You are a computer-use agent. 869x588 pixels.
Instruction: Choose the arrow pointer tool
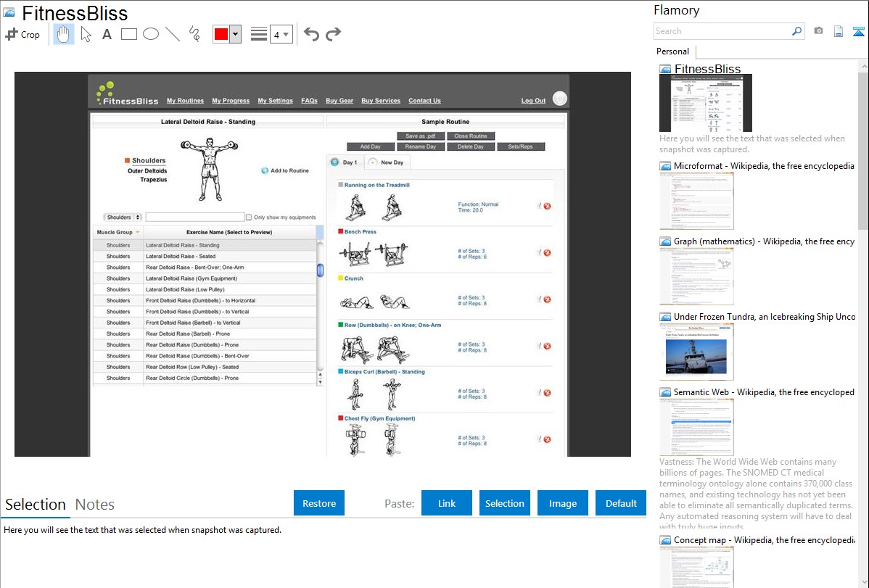pos(86,34)
